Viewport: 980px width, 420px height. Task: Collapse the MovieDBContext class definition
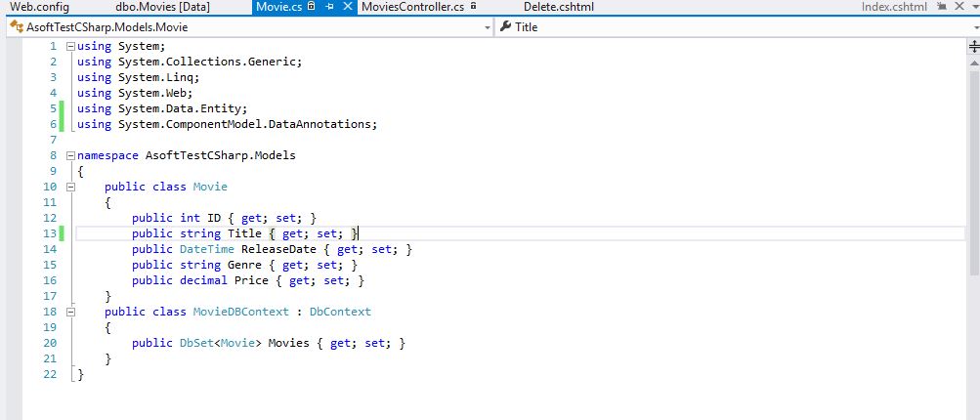[70, 312]
